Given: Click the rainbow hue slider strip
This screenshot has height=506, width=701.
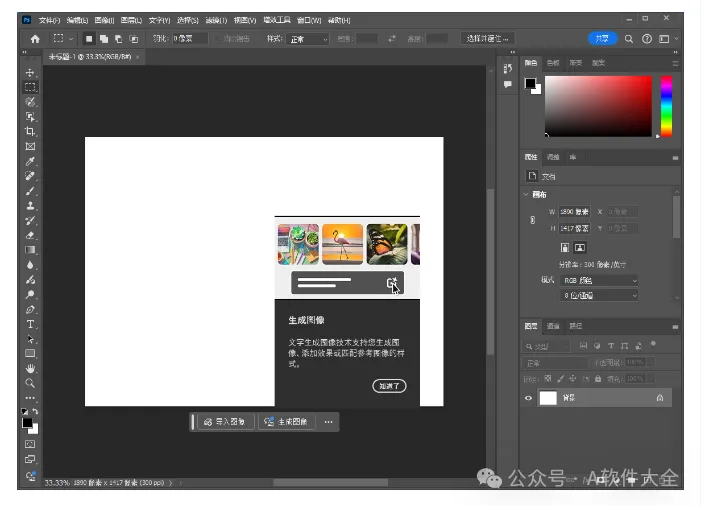Looking at the screenshot, I should click(x=667, y=106).
